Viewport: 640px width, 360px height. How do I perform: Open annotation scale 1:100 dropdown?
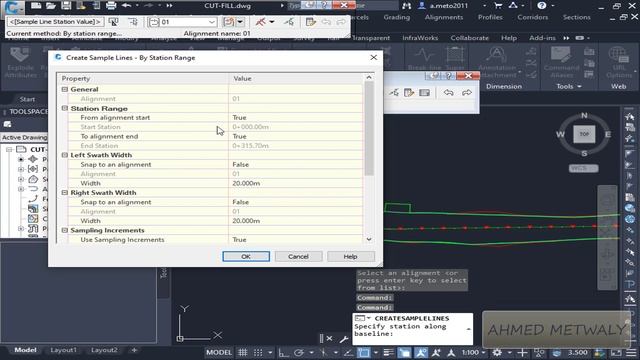point(473,352)
